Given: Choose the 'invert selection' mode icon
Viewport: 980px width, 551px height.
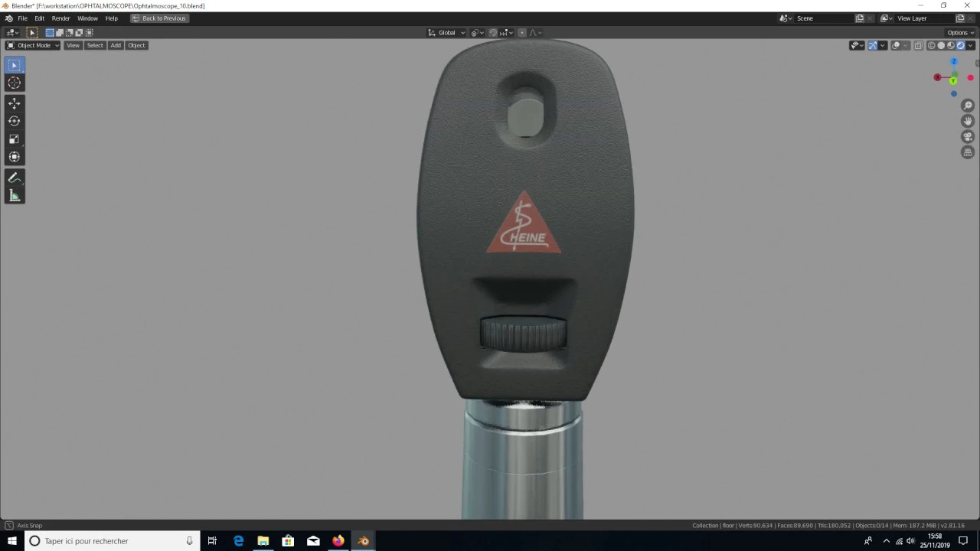Looking at the screenshot, I should (x=79, y=33).
